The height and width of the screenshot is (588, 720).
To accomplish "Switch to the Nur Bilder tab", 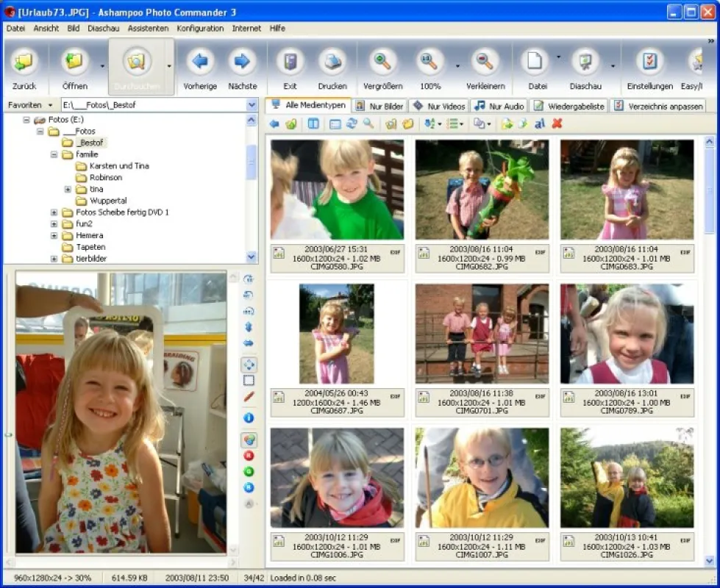I will pos(379,106).
